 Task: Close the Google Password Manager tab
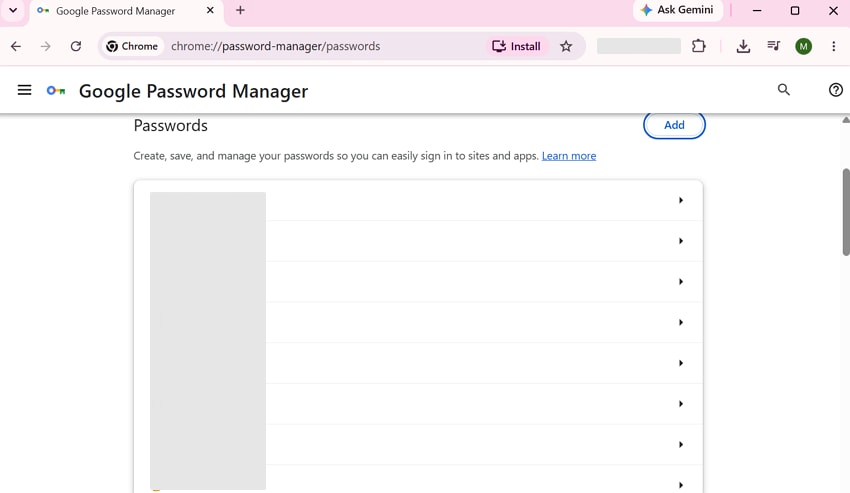tap(210, 10)
